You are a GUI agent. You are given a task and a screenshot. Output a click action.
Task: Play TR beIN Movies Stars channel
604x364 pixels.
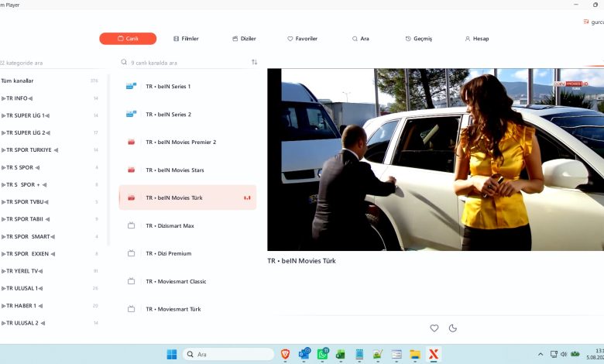(187, 170)
